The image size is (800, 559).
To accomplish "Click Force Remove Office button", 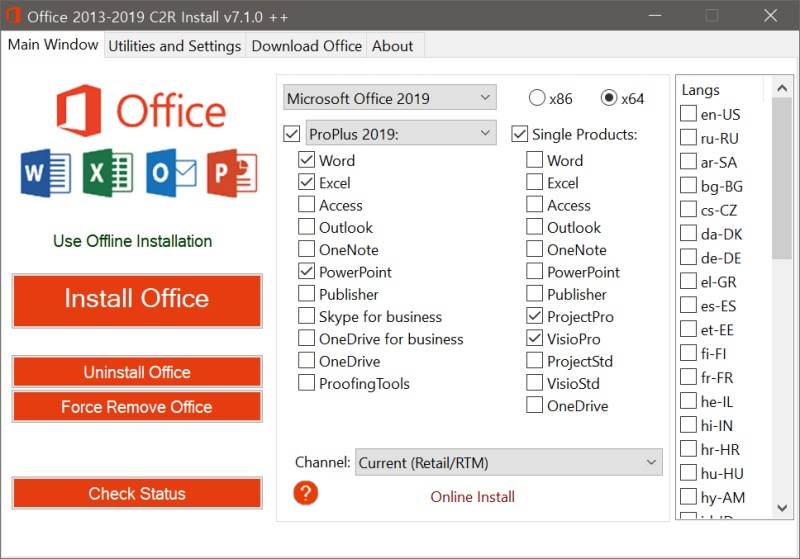I will coord(137,406).
